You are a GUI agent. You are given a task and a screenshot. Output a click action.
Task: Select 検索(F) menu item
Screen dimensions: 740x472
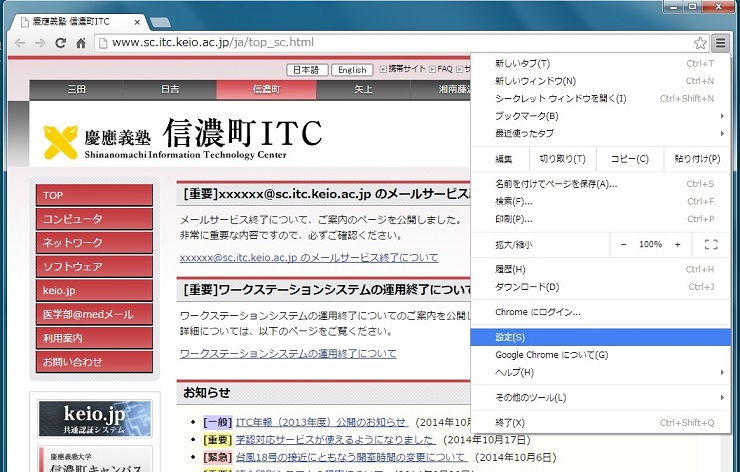[x=601, y=202]
